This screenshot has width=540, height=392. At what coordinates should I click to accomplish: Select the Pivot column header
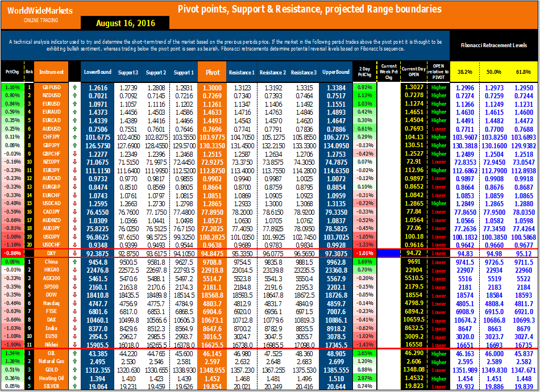click(x=213, y=72)
